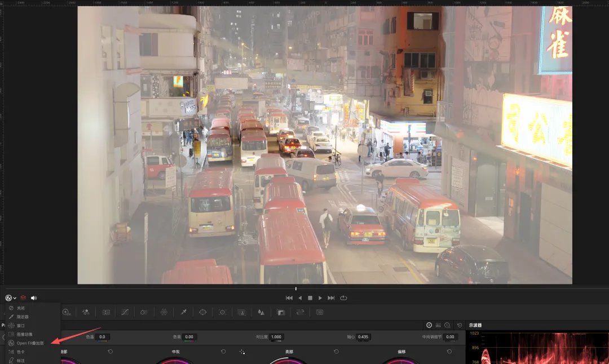Open the Magic Mask palette
This screenshot has width=609, height=364.
point(241,312)
